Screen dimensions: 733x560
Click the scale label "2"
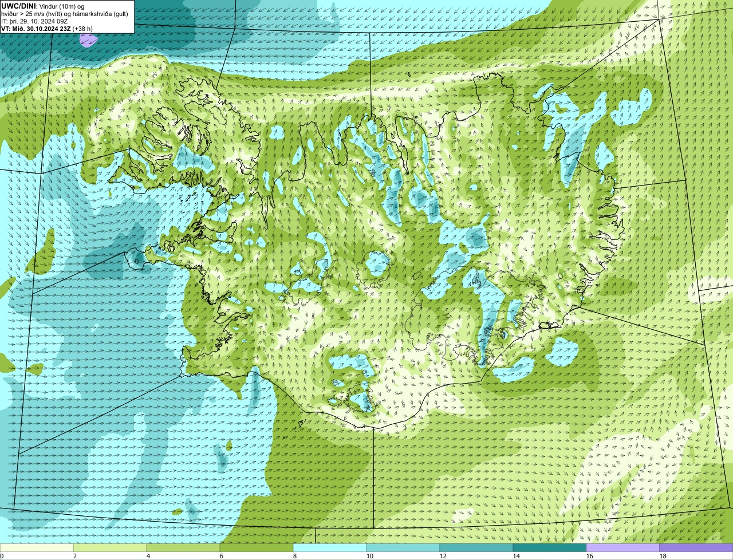point(75,556)
